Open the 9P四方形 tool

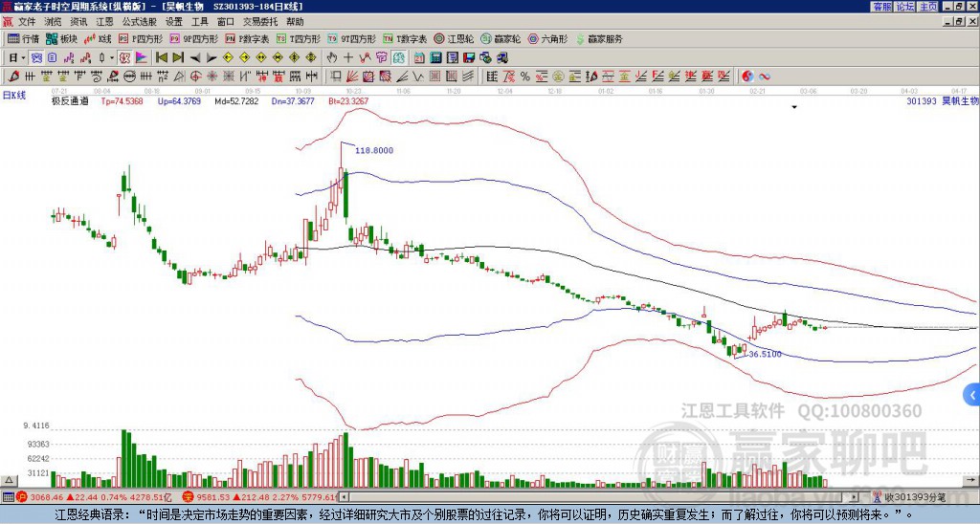pyautogui.click(x=193, y=38)
